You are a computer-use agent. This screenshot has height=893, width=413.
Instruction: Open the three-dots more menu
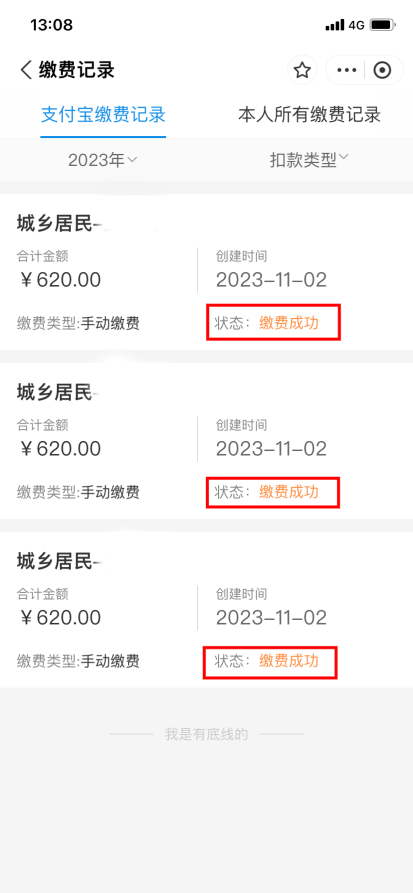(346, 71)
